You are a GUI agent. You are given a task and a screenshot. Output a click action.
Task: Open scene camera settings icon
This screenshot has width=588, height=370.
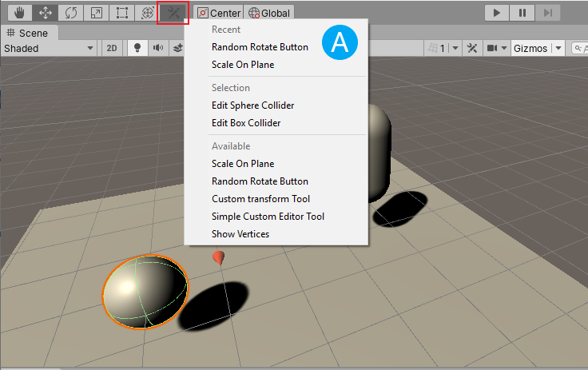point(491,48)
